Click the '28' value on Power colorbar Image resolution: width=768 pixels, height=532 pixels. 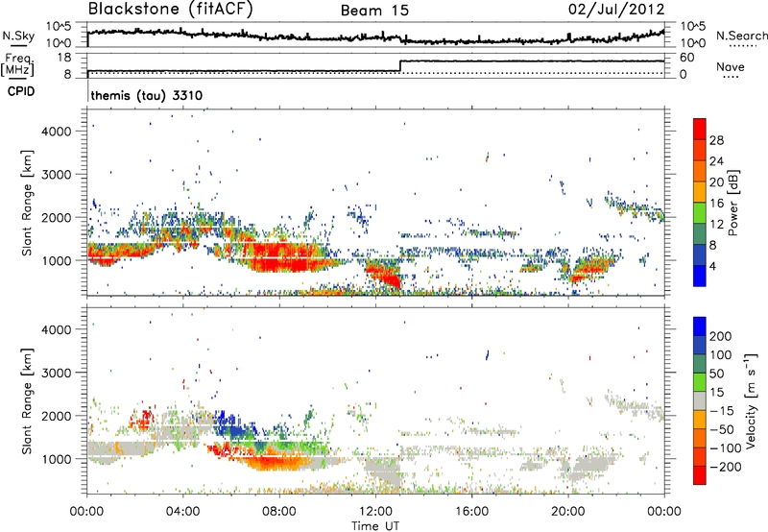click(x=716, y=140)
